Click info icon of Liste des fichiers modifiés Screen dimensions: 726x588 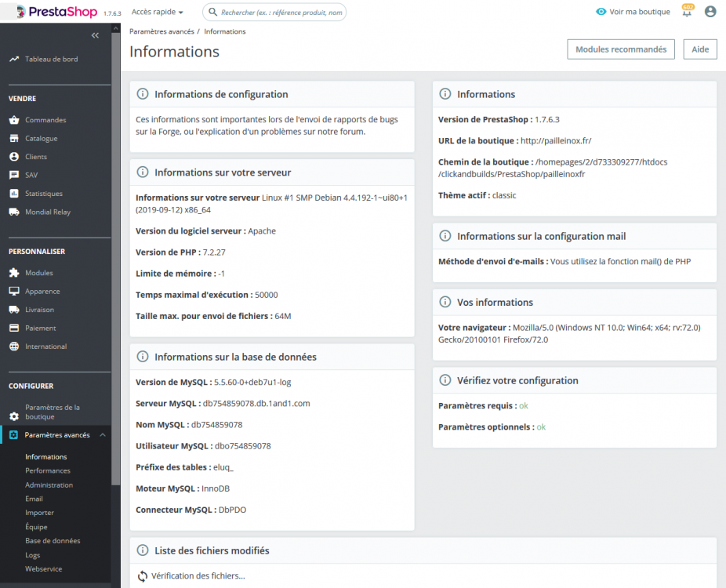click(x=143, y=550)
